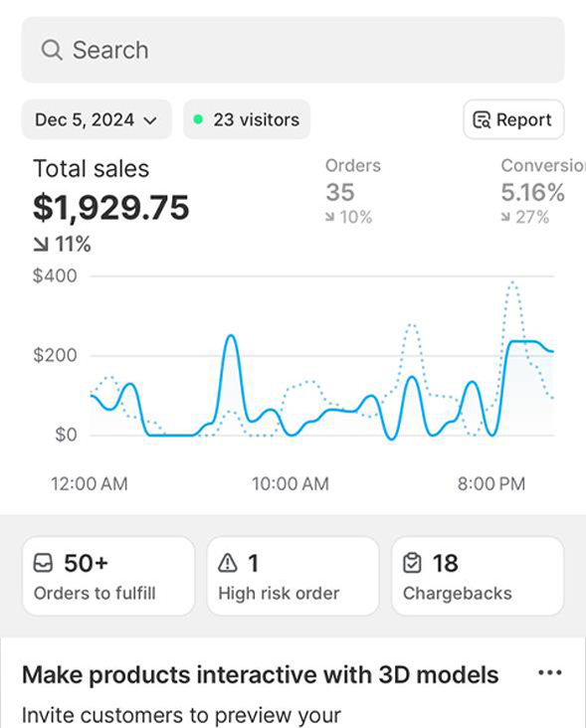Click the warning triangle High risk icon
Image resolution: width=586 pixels, height=728 pixels.
228,563
